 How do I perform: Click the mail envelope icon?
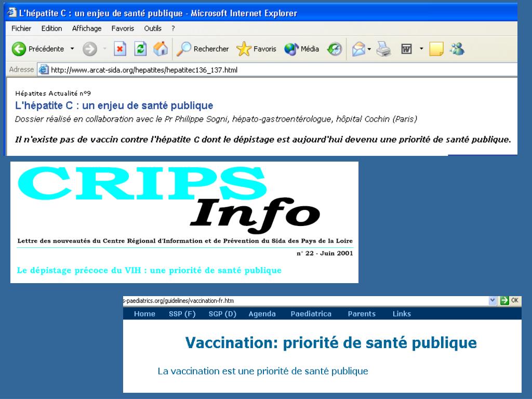[358, 49]
